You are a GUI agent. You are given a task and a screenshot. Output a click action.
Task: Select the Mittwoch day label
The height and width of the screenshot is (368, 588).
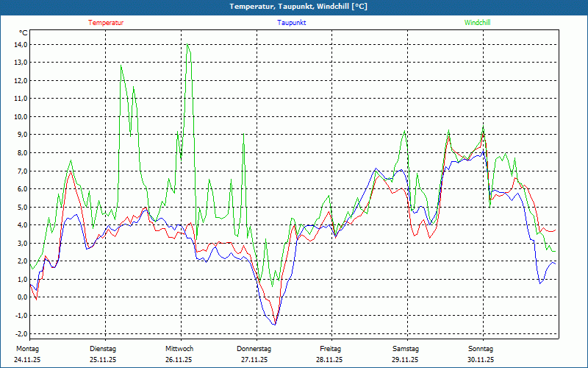coord(179,349)
